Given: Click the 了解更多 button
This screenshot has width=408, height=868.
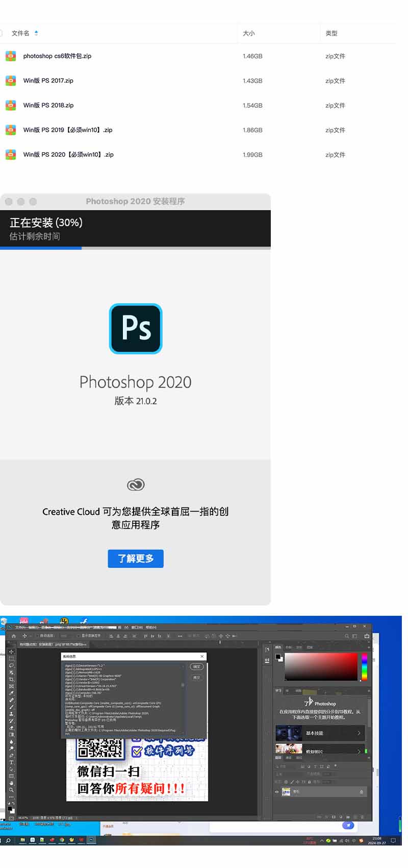Looking at the screenshot, I should pos(136,559).
